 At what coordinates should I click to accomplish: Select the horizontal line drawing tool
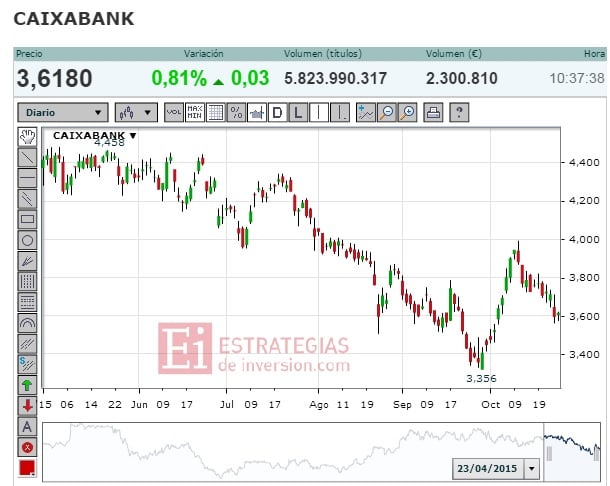coord(27,178)
